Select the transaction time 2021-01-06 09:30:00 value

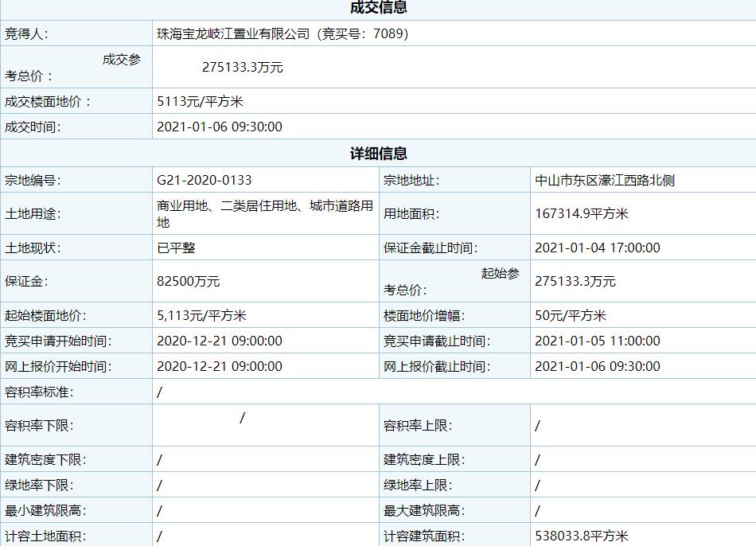(x=220, y=127)
